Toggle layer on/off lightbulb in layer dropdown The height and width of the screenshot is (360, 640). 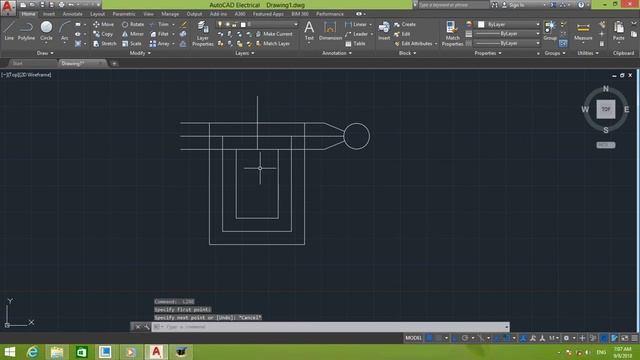click(x=220, y=24)
